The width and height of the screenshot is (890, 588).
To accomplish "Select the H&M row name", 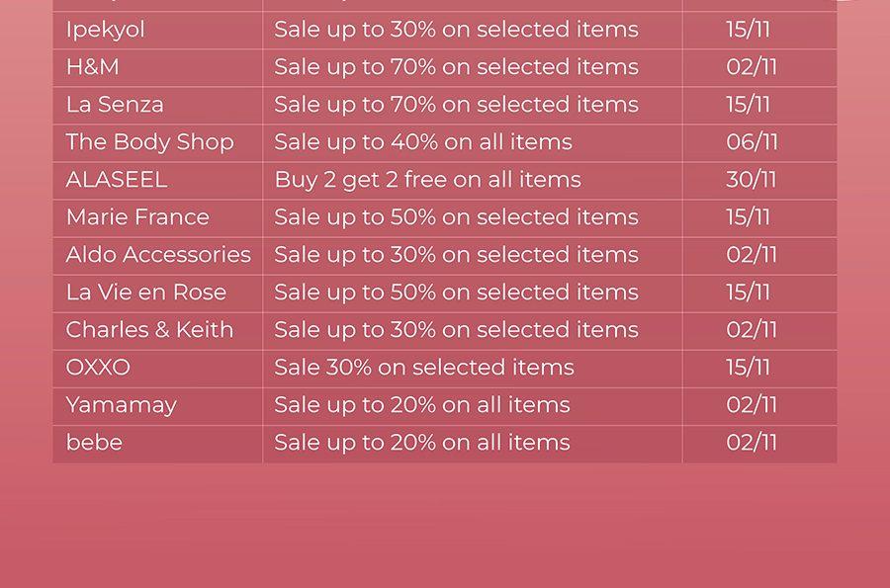I will (x=93, y=67).
